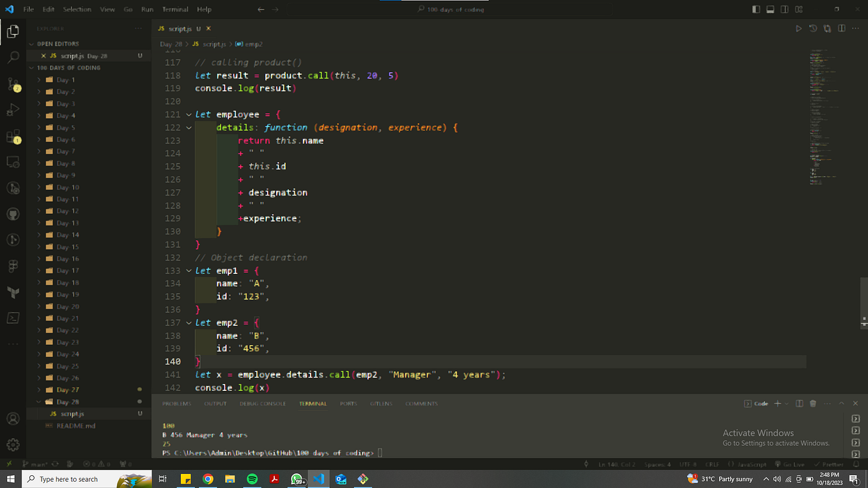Click the remote window icon in status bar

click(x=9, y=464)
